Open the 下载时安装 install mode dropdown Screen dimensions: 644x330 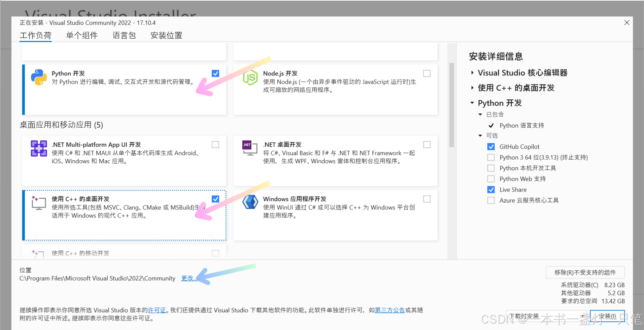pos(546,316)
